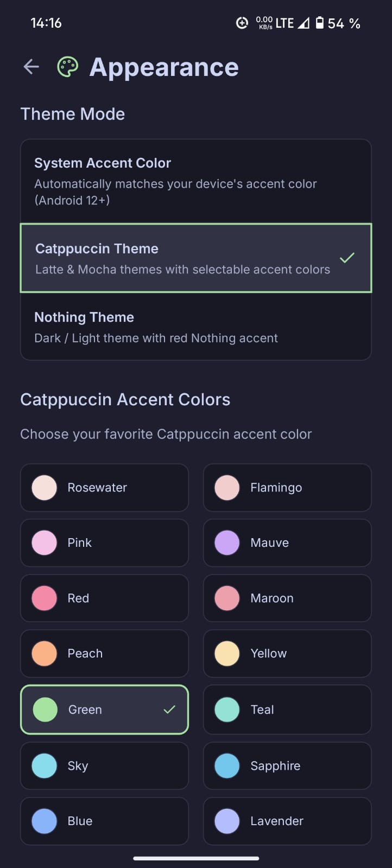Select the Maroon accent color card
Screen dimensions: 392x868
point(287,598)
